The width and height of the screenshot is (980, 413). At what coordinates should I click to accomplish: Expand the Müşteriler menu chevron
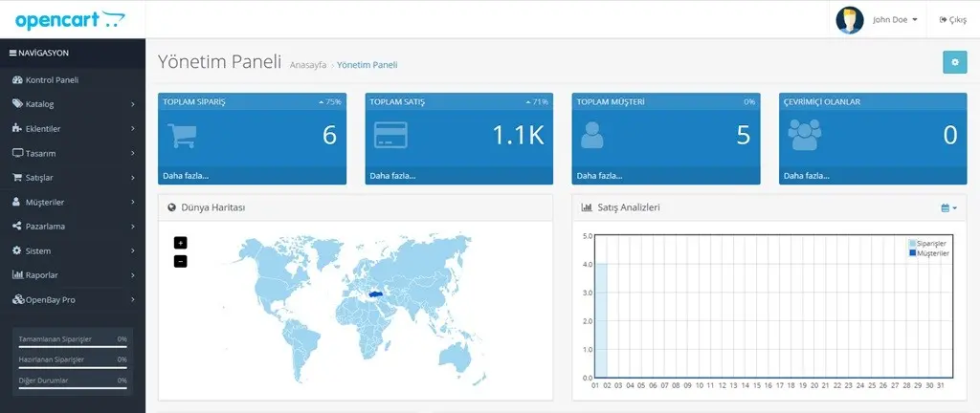[x=133, y=202]
